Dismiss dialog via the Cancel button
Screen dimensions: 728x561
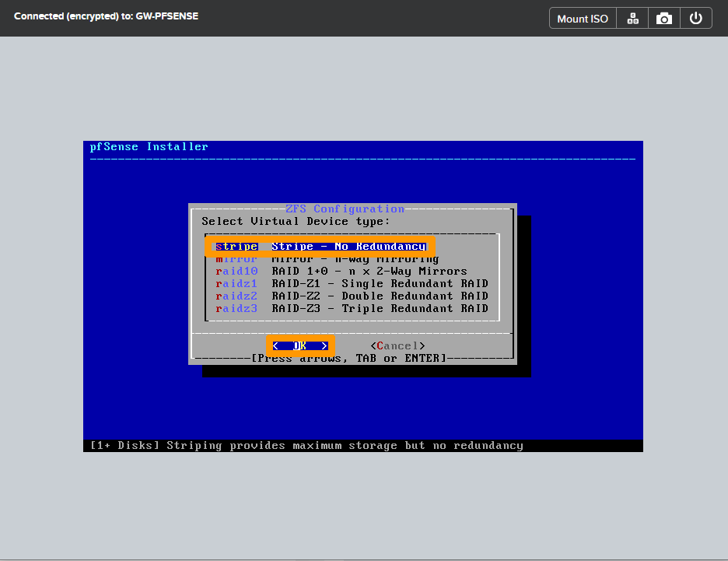point(398,345)
